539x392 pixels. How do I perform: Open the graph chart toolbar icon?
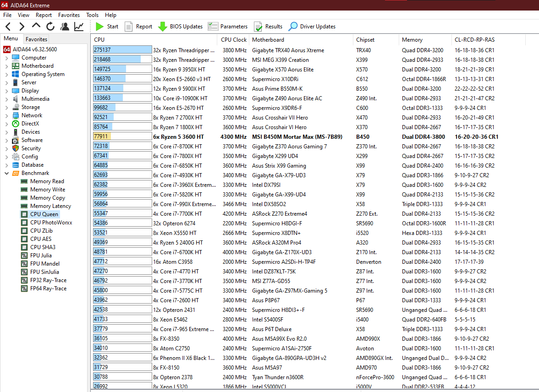[79, 27]
